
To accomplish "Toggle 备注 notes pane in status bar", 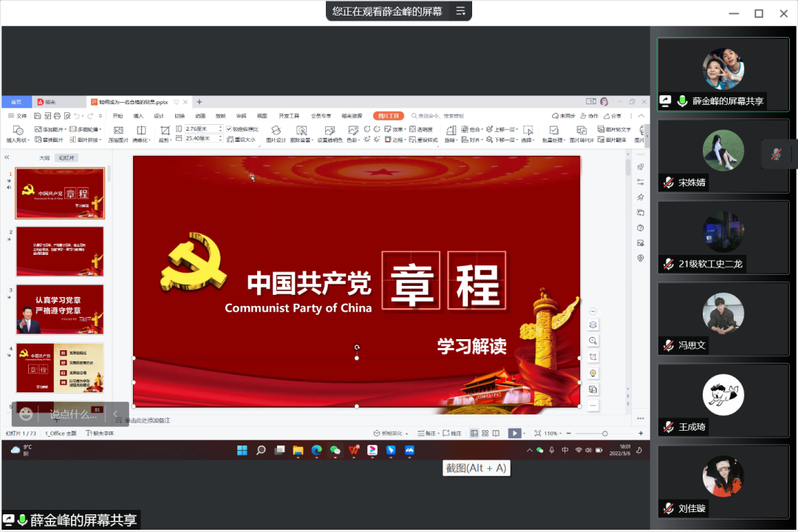I will [426, 433].
